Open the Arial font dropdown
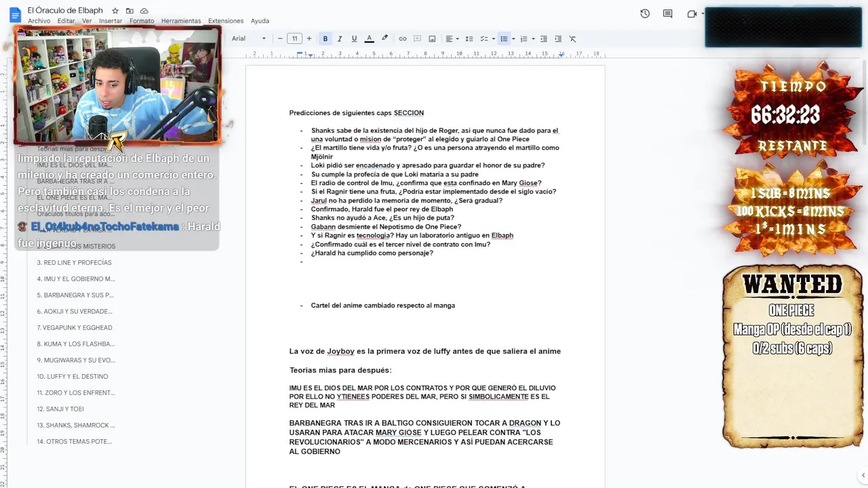 (249, 39)
